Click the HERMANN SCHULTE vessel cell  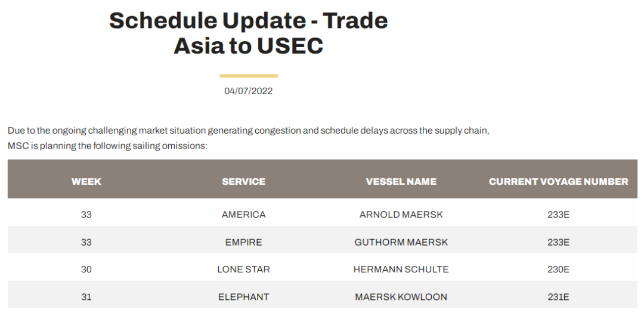coord(401,269)
